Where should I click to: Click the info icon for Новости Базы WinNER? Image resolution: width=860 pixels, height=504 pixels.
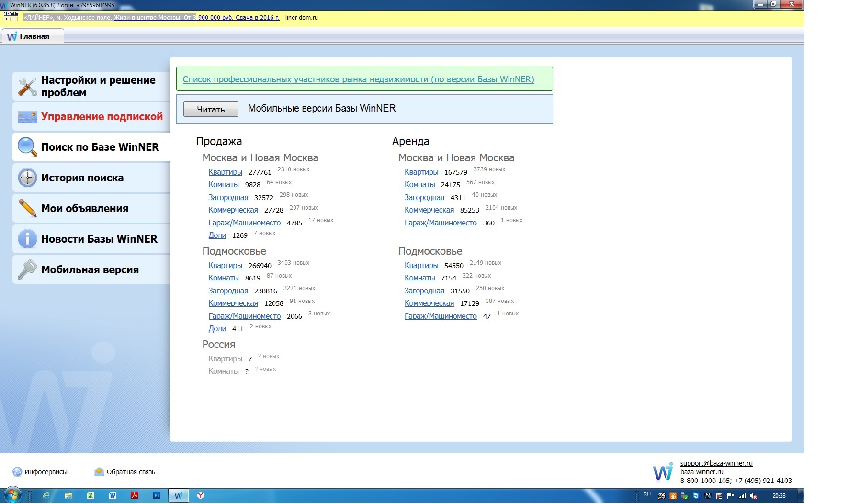(x=27, y=239)
